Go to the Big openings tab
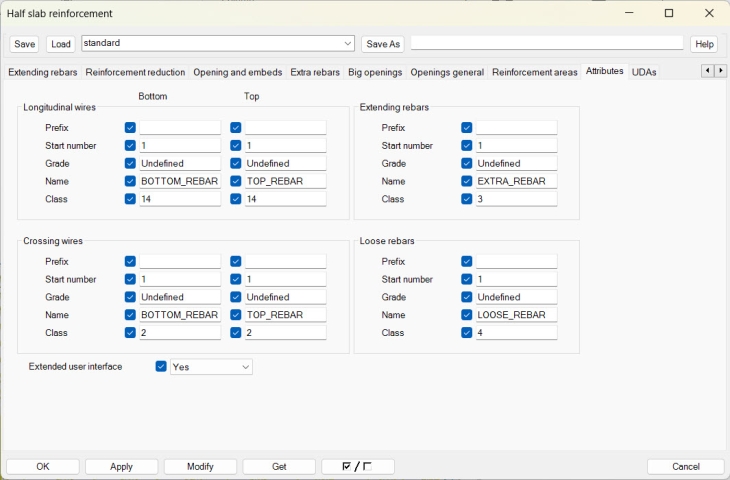730x480 pixels. pyautogui.click(x=375, y=72)
